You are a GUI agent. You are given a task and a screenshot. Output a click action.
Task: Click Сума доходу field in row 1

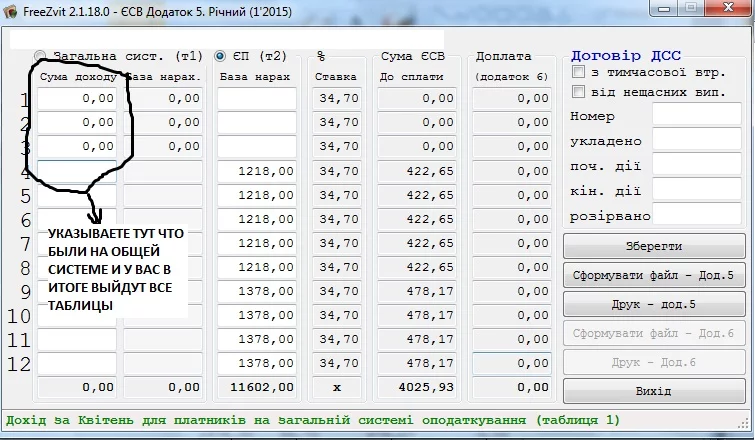(77, 99)
